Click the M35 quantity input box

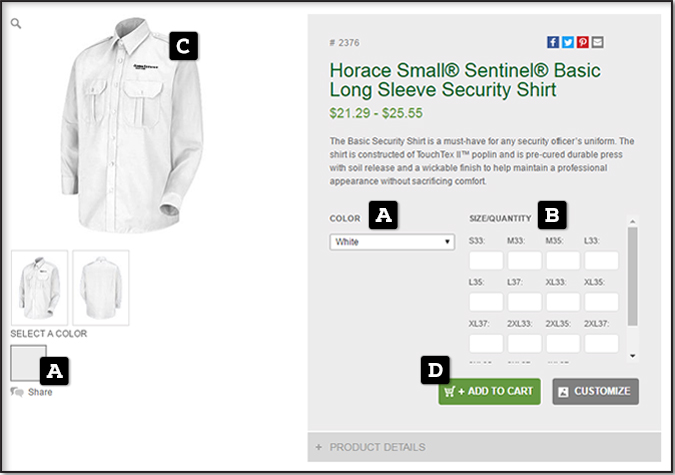tap(563, 261)
